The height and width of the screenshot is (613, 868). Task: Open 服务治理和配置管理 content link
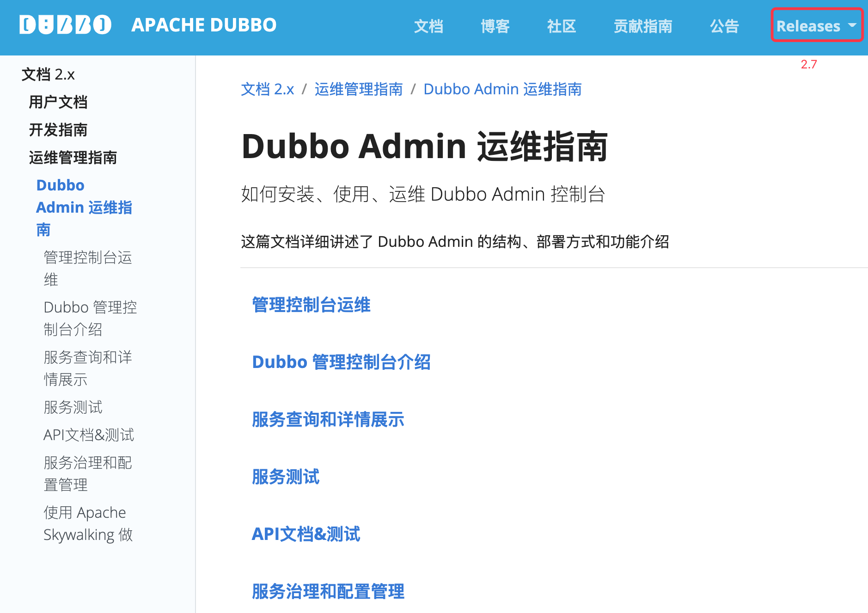coord(328,591)
